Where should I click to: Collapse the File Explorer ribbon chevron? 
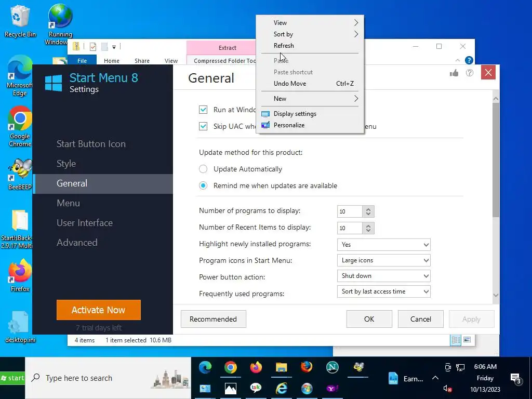pos(457,60)
